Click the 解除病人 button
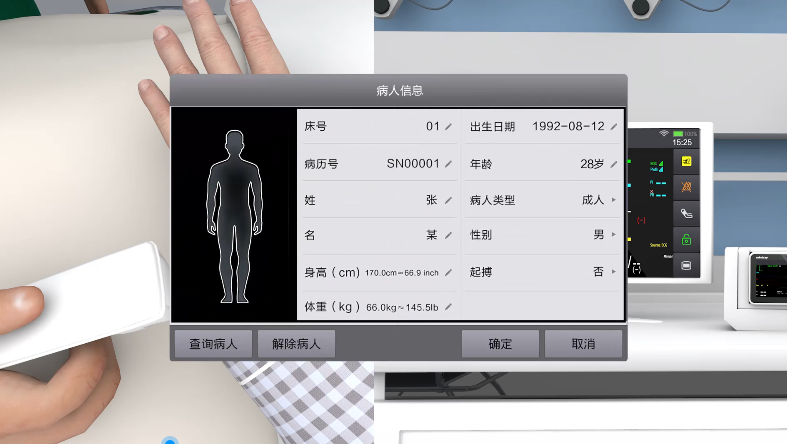This screenshot has height=444, width=787. pos(296,344)
